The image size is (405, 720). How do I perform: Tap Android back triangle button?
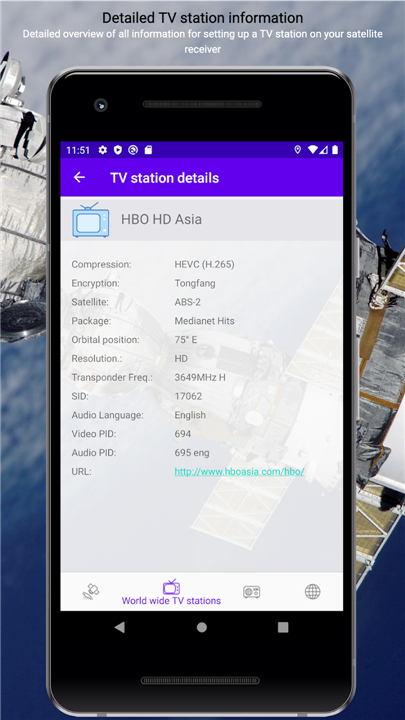[119, 627]
